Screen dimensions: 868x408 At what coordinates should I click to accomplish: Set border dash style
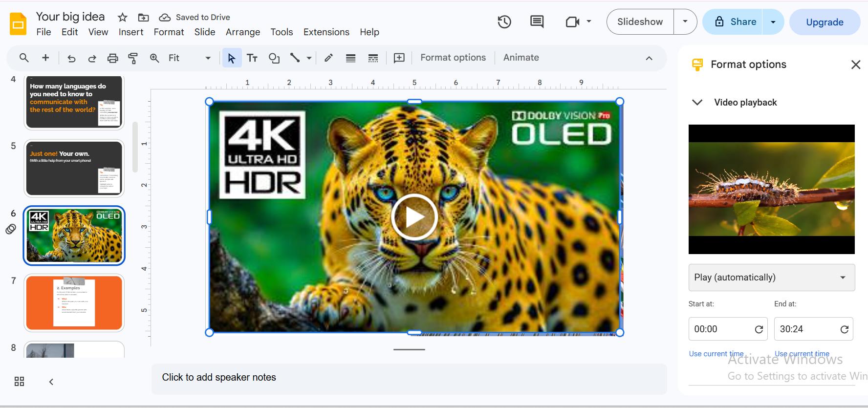pos(373,58)
